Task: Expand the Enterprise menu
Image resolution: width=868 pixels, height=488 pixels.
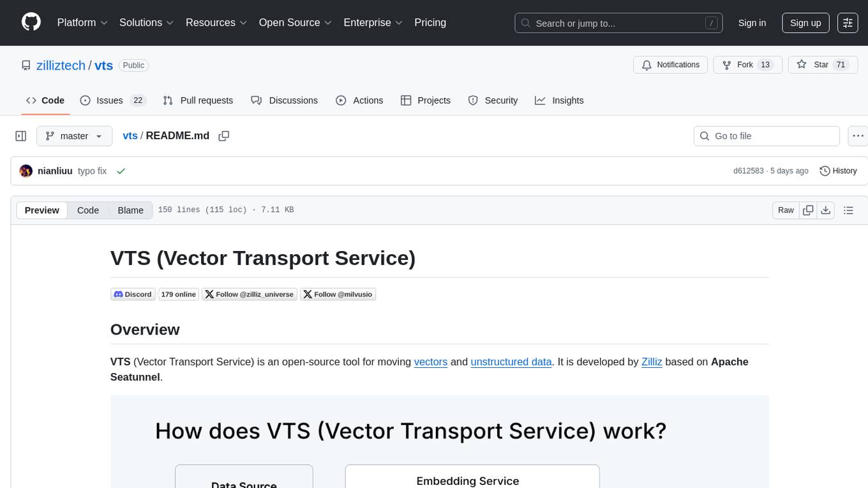Action: (373, 22)
